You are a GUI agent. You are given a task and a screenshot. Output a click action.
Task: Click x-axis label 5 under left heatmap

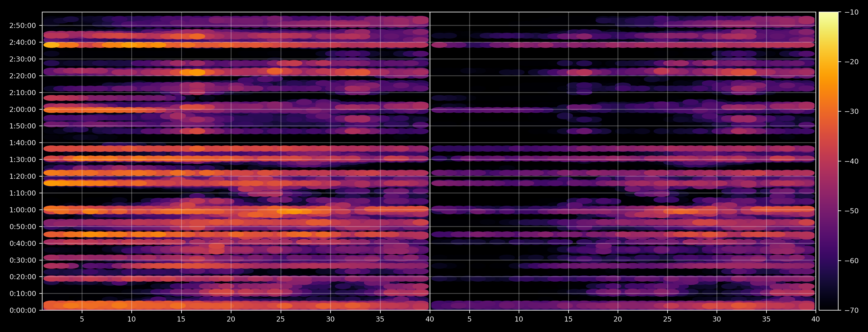82,319
